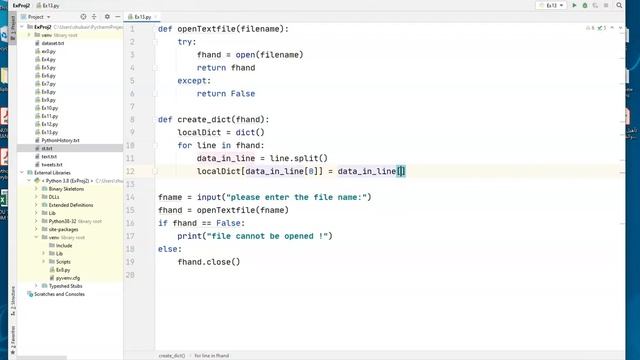Toggle fold marker at line 2 try block
This screenshot has width=640, height=360.
[x=155, y=42]
